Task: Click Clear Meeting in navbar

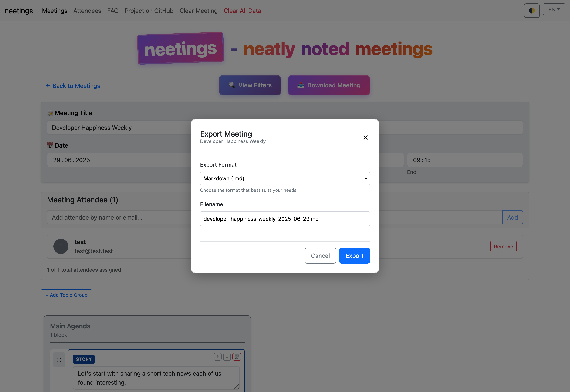Action: (198, 11)
